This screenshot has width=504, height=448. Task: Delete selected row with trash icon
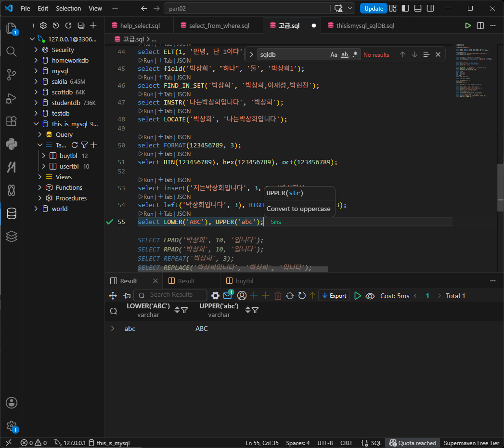[x=278, y=296]
